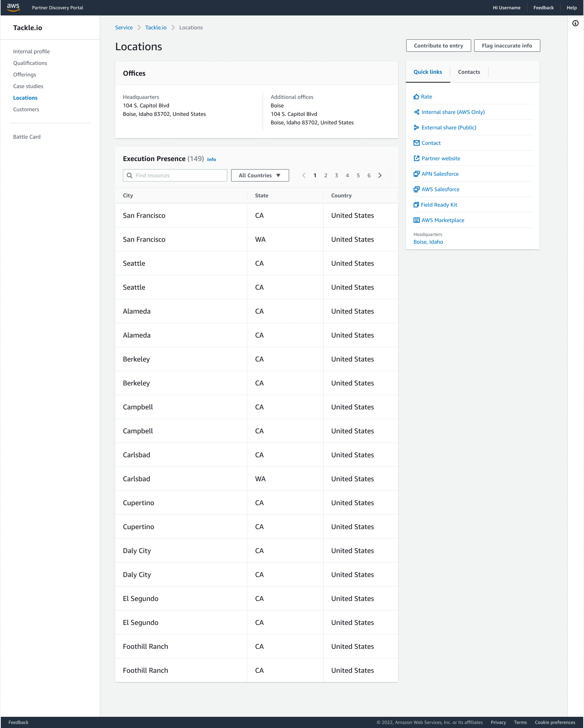Open Cookie preferences in footer
Image resolution: width=584 pixels, height=728 pixels.
(555, 722)
